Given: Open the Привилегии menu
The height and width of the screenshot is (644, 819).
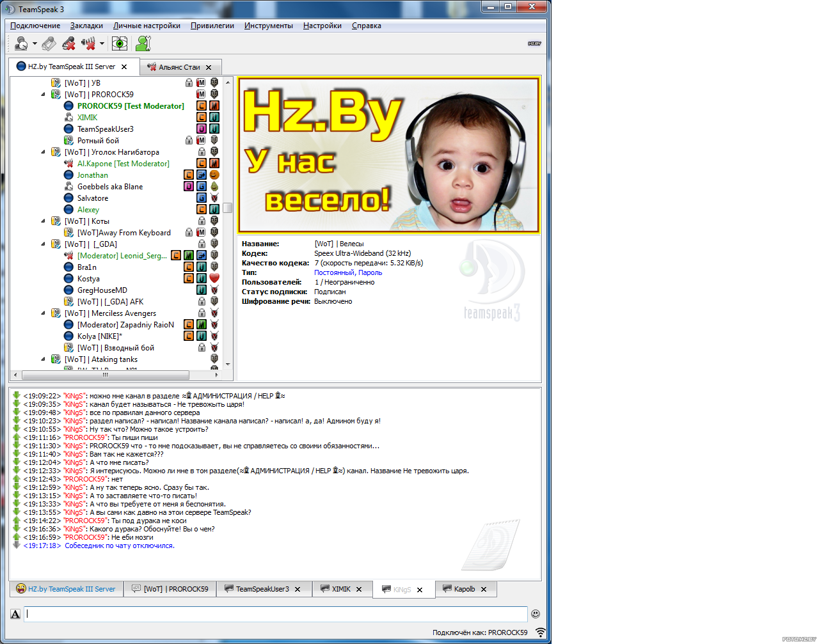Looking at the screenshot, I should pos(212,26).
